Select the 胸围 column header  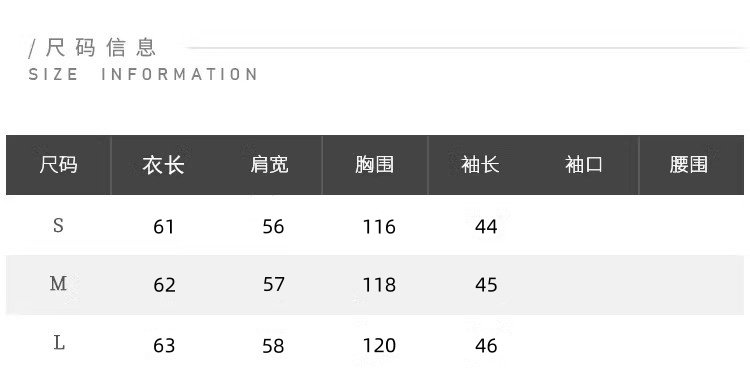click(x=375, y=165)
